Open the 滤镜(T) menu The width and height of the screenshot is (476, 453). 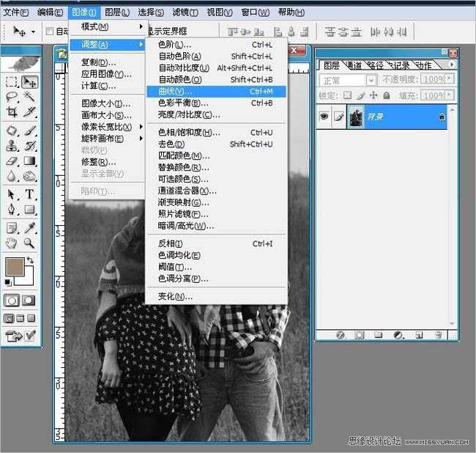(x=185, y=12)
